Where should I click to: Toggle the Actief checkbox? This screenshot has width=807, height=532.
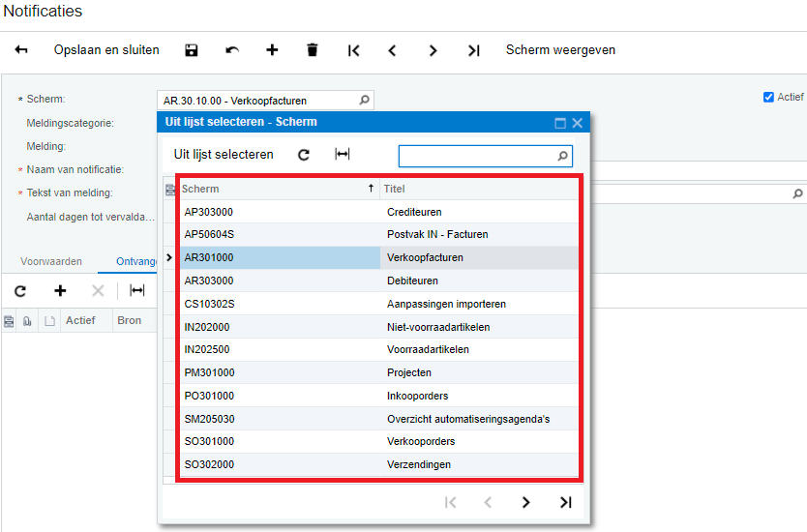768,97
